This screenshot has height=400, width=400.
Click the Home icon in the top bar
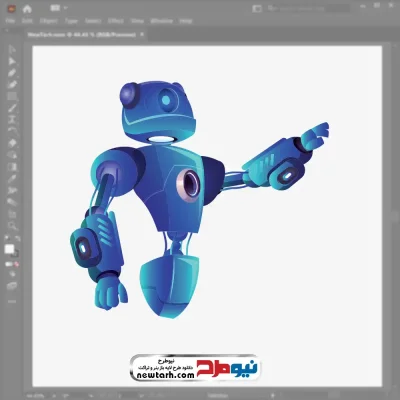[x=27, y=9]
